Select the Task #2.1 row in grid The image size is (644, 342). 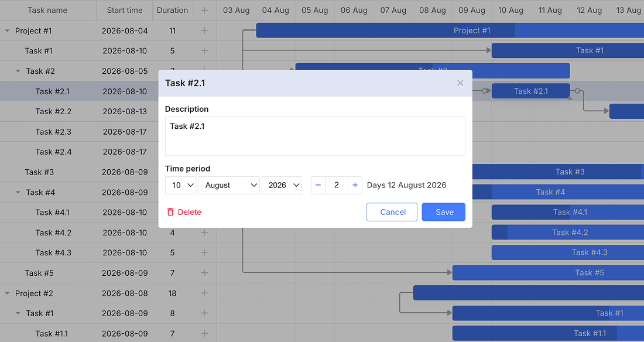point(79,91)
